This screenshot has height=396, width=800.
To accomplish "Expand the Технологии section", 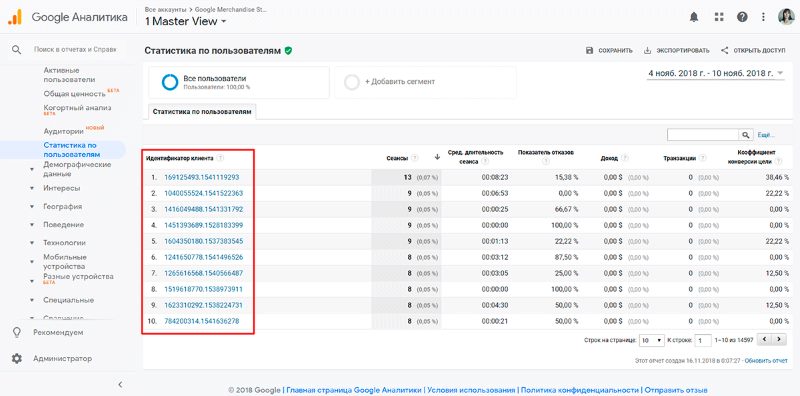I will (x=32, y=243).
